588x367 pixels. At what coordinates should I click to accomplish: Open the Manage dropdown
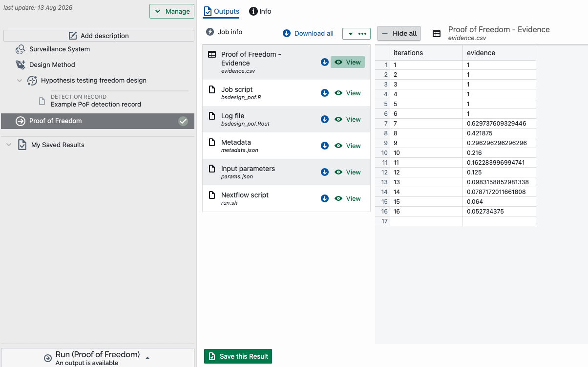pos(172,11)
